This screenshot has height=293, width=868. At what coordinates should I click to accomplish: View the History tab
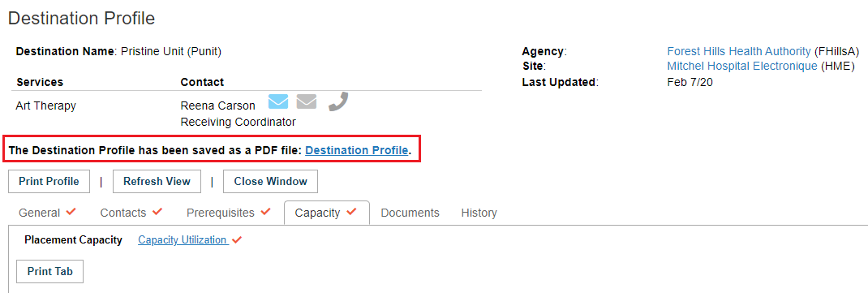[479, 213]
